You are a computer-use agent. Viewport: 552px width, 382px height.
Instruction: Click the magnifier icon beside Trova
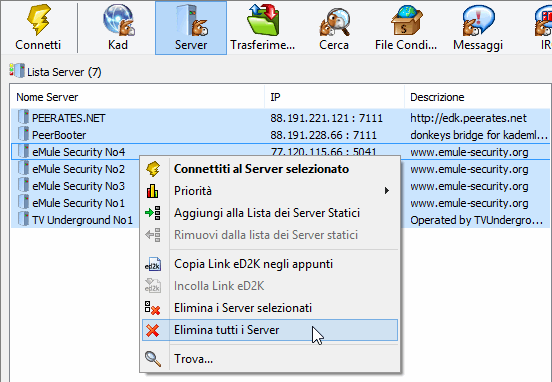[153, 359]
